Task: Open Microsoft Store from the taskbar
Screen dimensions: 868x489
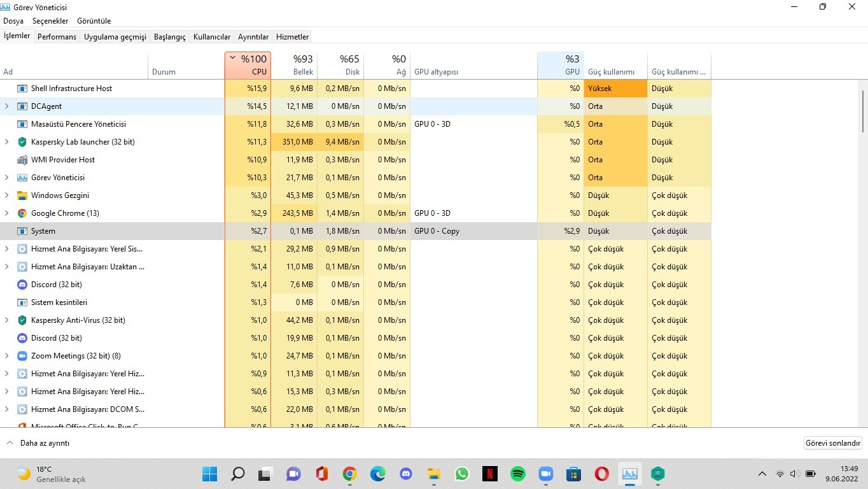Action: (573, 474)
